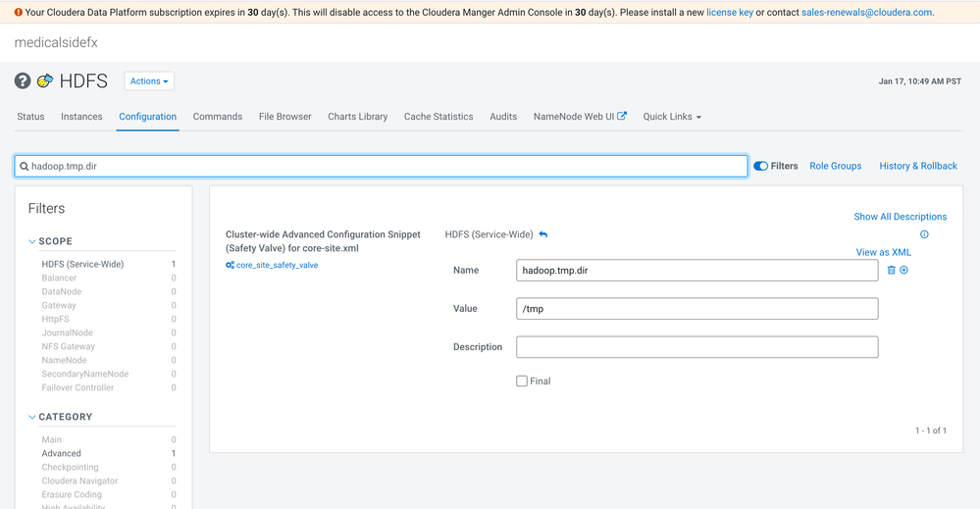
Task: Filter by DataNode scope
Action: click(x=61, y=291)
